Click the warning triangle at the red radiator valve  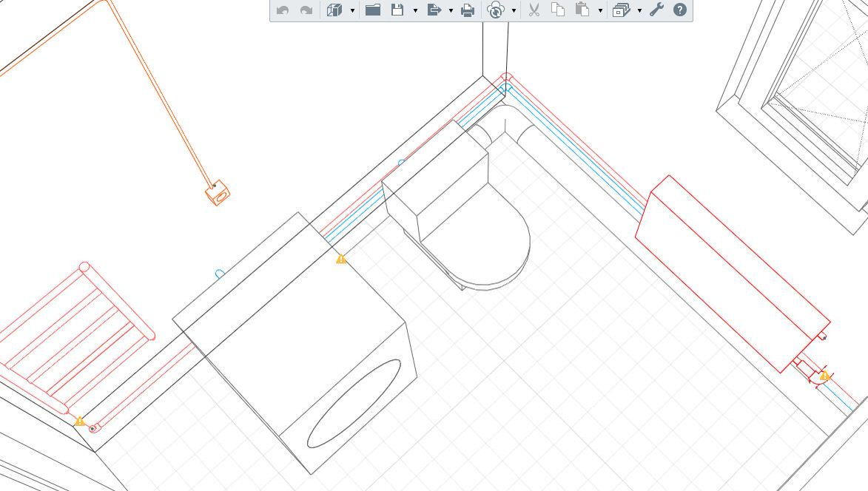(x=825, y=376)
